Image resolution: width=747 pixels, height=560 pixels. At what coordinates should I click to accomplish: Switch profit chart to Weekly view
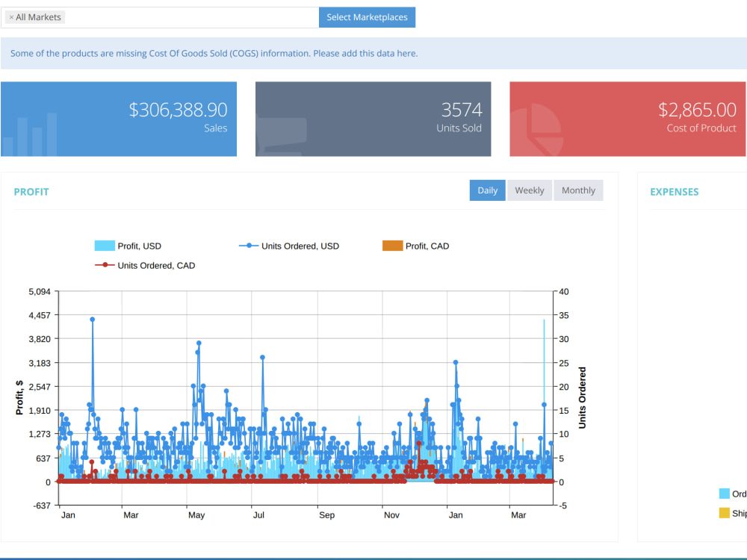[x=530, y=190]
